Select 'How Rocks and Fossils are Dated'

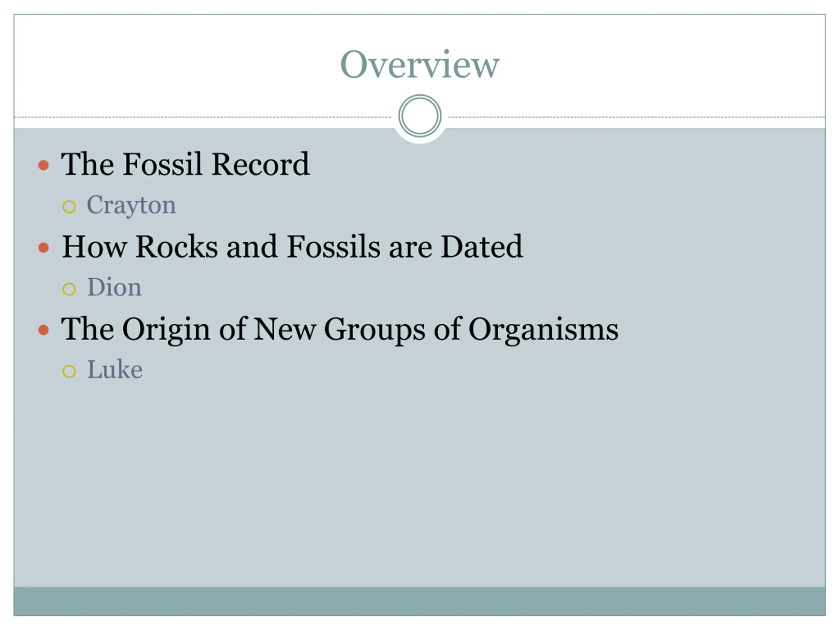292,246
